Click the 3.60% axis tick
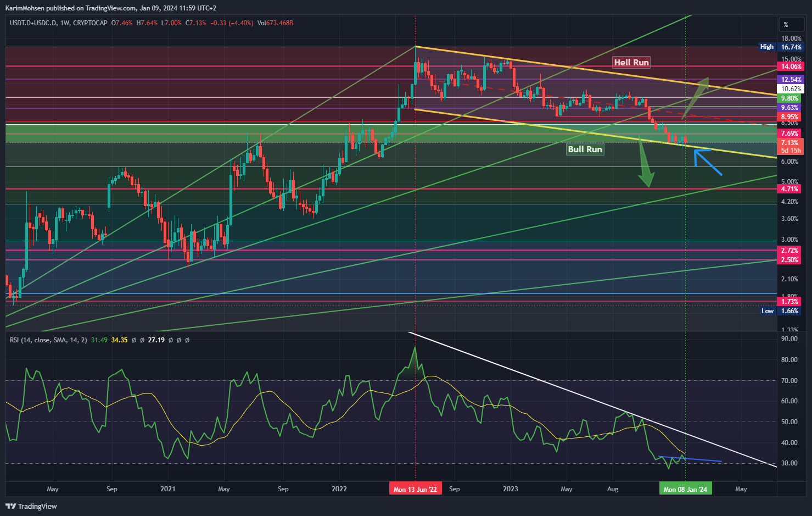Image resolution: width=812 pixels, height=516 pixels. (789, 219)
